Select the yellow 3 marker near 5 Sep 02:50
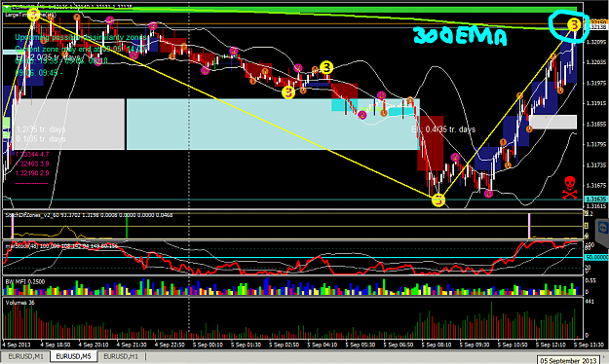This screenshot has height=364, width=609. pyautogui.click(x=288, y=92)
